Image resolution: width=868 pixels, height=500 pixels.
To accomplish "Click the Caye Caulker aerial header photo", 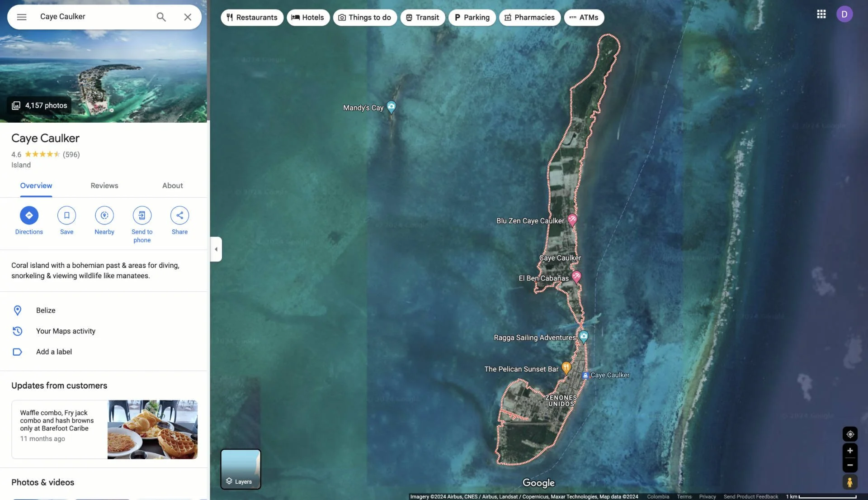I will coord(104,61).
